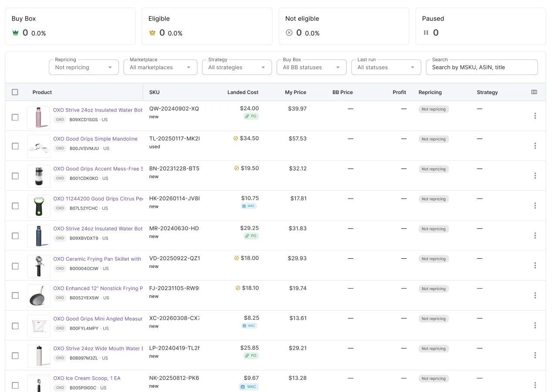Click the WAC badge under $8.25 landed cost

[x=249, y=325]
